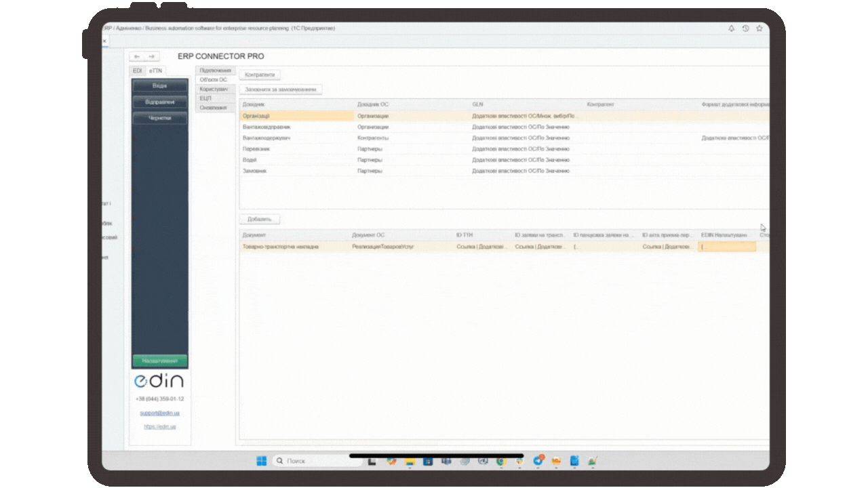The width and height of the screenshot is (868, 488).
Task: Click the notifications bell icon
Action: [x=732, y=28]
